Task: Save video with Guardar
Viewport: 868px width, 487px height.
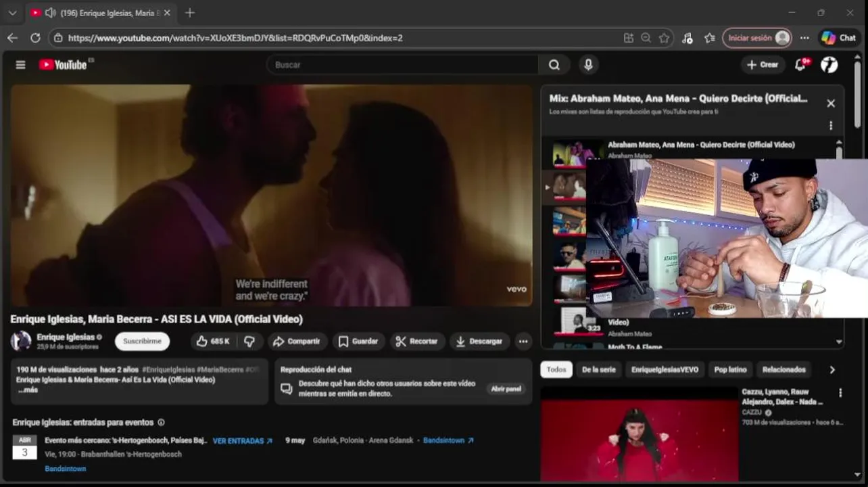Action: coord(358,342)
